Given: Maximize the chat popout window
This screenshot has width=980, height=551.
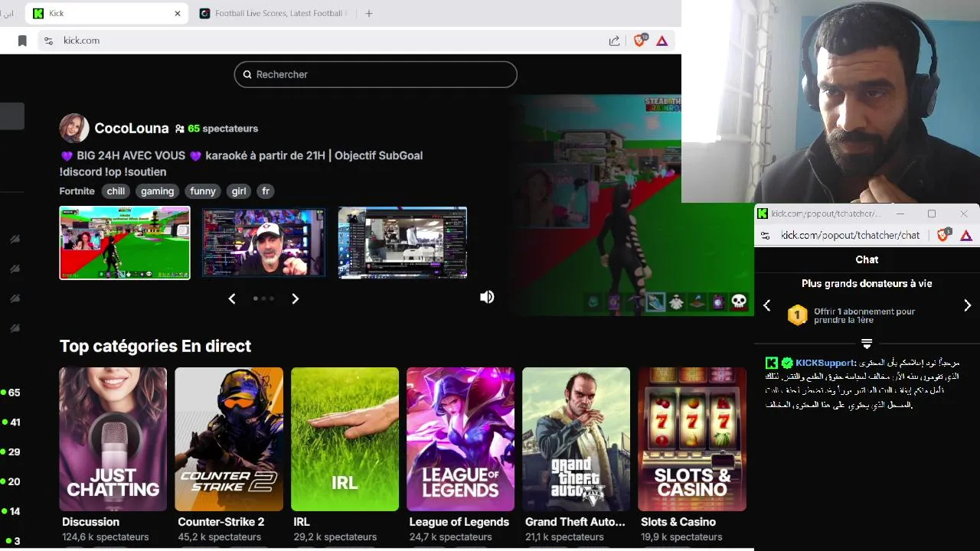Looking at the screenshot, I should point(932,214).
